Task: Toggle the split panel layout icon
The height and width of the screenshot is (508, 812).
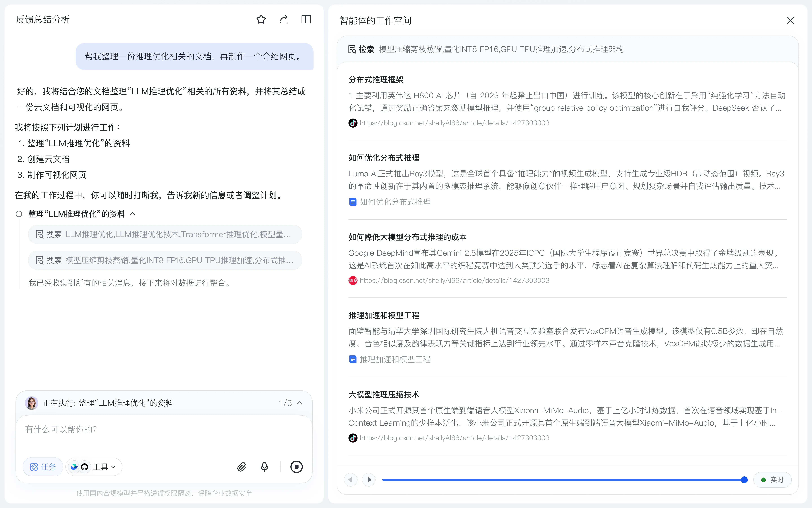Action: (306, 19)
